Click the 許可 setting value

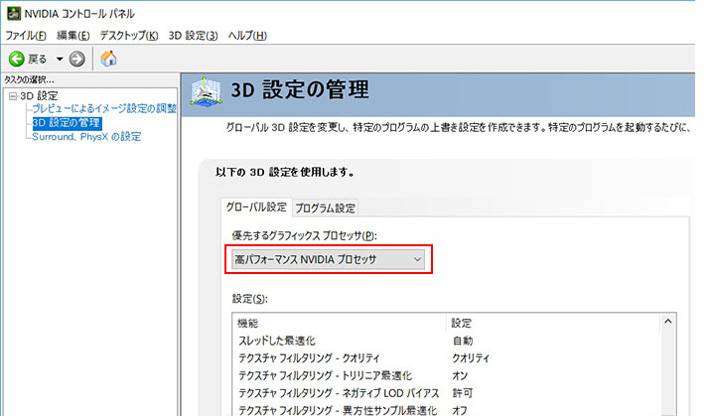pos(462,393)
